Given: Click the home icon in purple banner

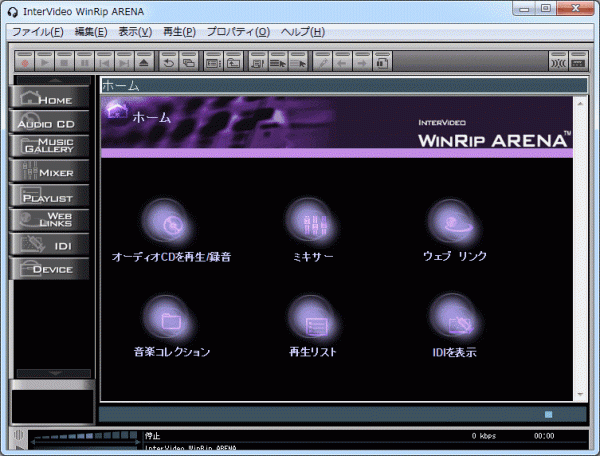Looking at the screenshot, I should pyautogui.click(x=116, y=111).
